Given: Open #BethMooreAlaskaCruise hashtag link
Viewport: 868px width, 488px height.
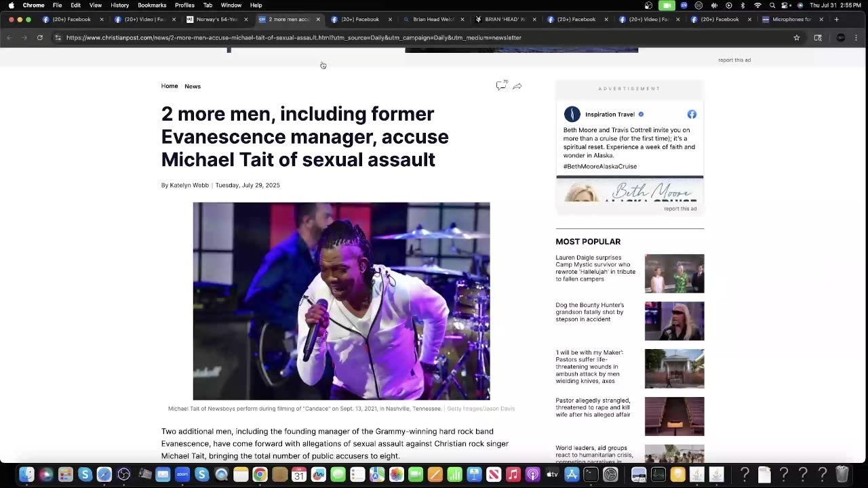Looking at the screenshot, I should (x=600, y=166).
